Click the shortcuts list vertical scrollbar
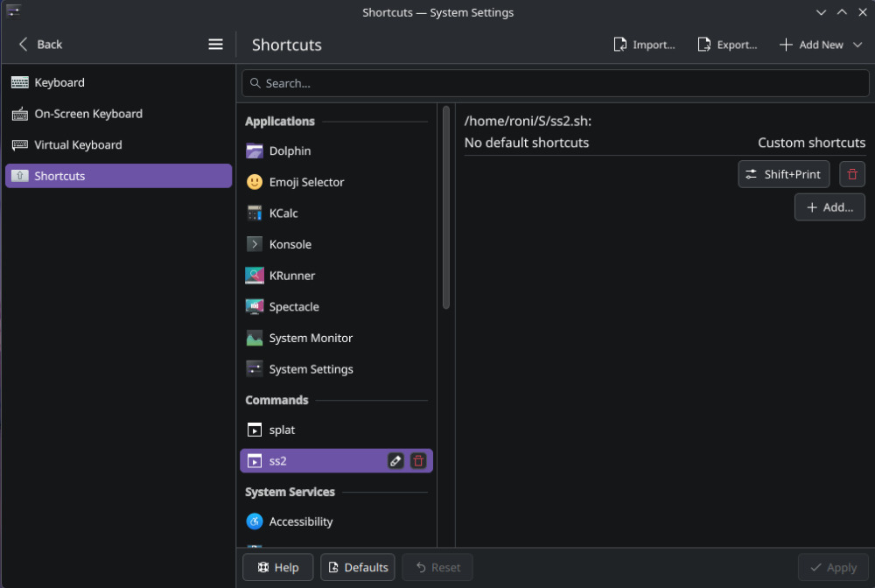Screen dimensions: 875x588 coord(446,206)
